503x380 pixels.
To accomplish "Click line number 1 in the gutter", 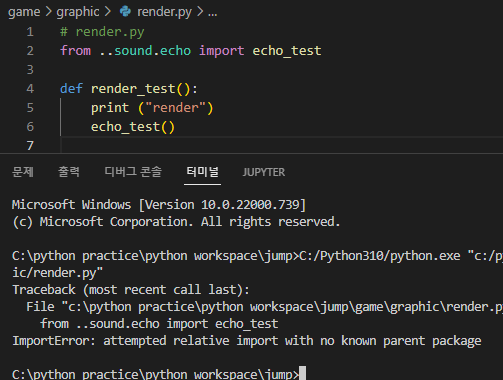I will [30, 32].
